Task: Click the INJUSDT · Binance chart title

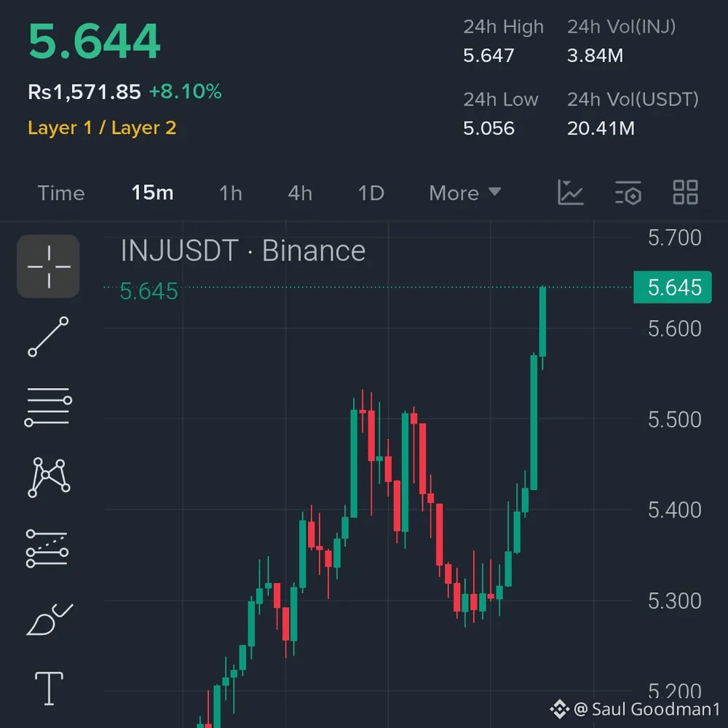Action: coord(243,250)
